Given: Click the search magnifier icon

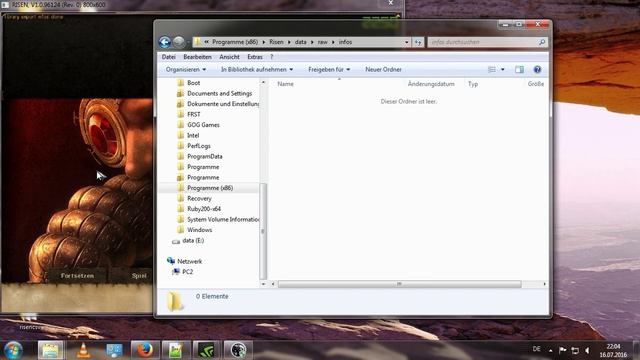Looking at the screenshot, I should pos(542,42).
